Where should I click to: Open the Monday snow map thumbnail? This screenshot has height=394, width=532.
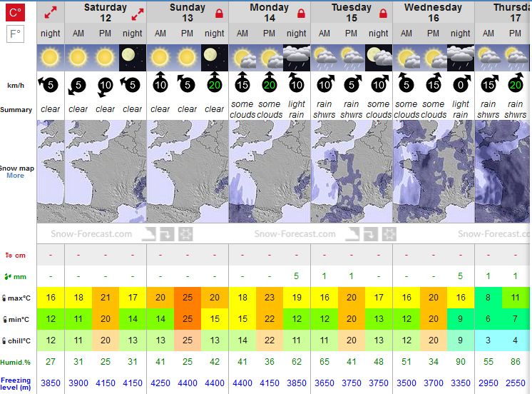tap(270, 171)
